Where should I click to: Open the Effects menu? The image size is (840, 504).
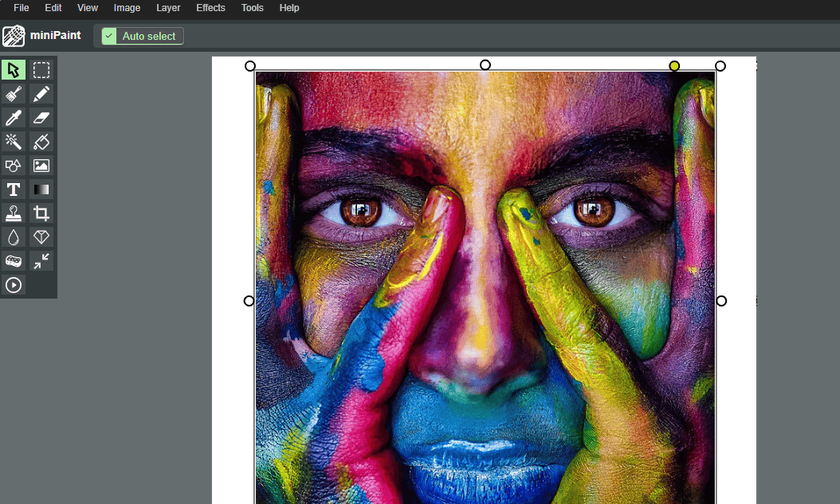point(210,8)
